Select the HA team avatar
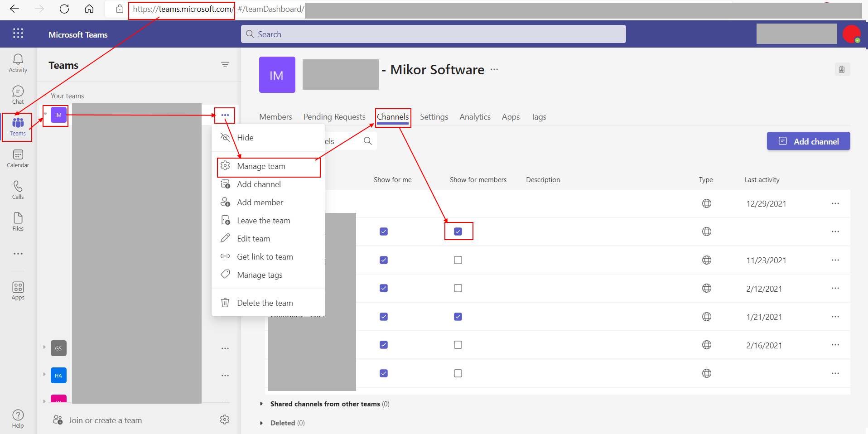 (58, 376)
